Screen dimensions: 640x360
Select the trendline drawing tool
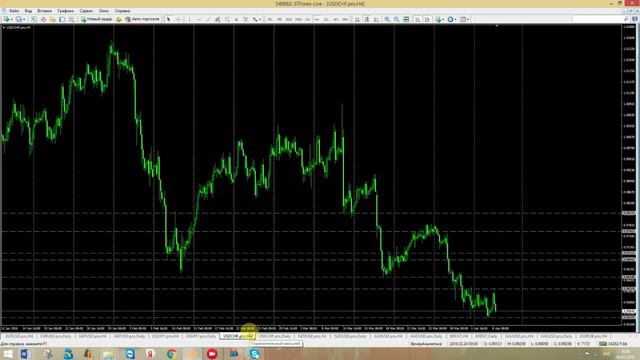[x=208, y=19]
